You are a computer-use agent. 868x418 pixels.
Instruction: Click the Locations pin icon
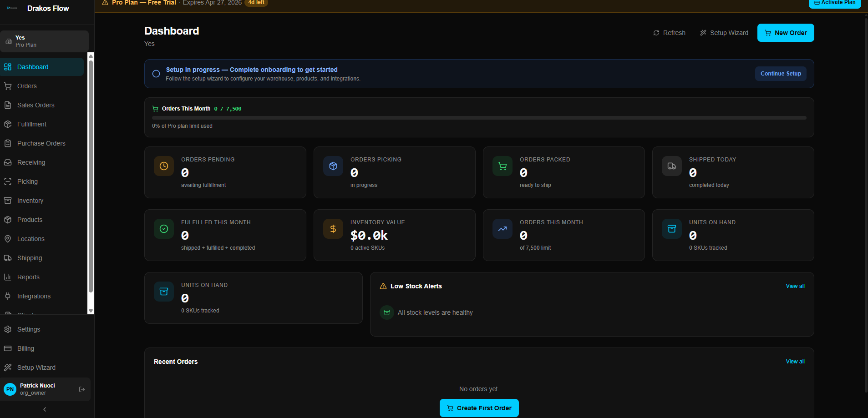tap(8, 239)
